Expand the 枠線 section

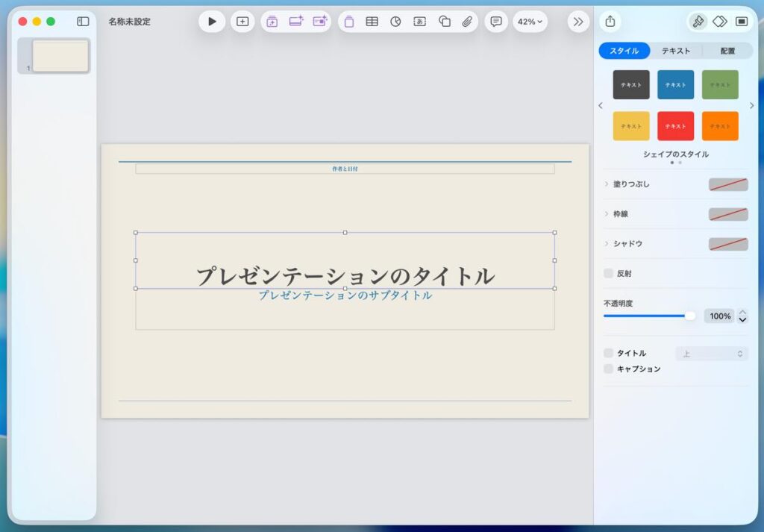[x=607, y=214]
